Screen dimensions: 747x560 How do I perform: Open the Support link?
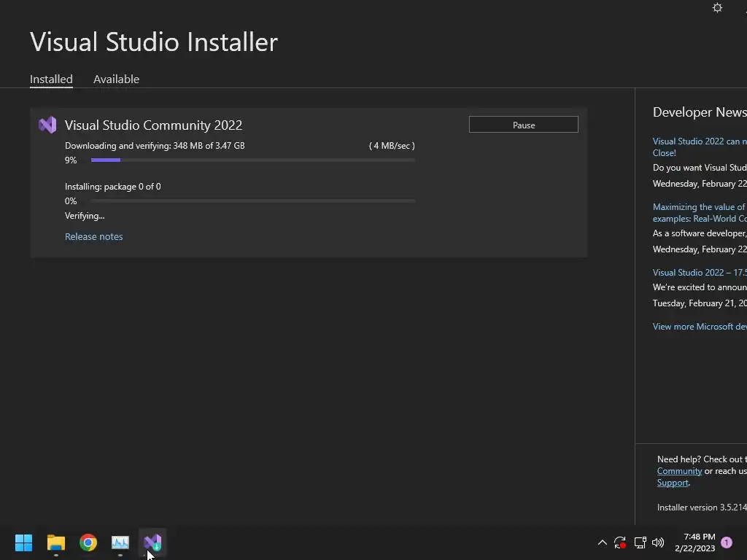673,483
